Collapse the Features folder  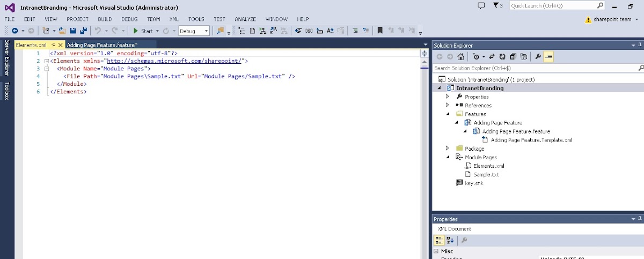pos(448,114)
